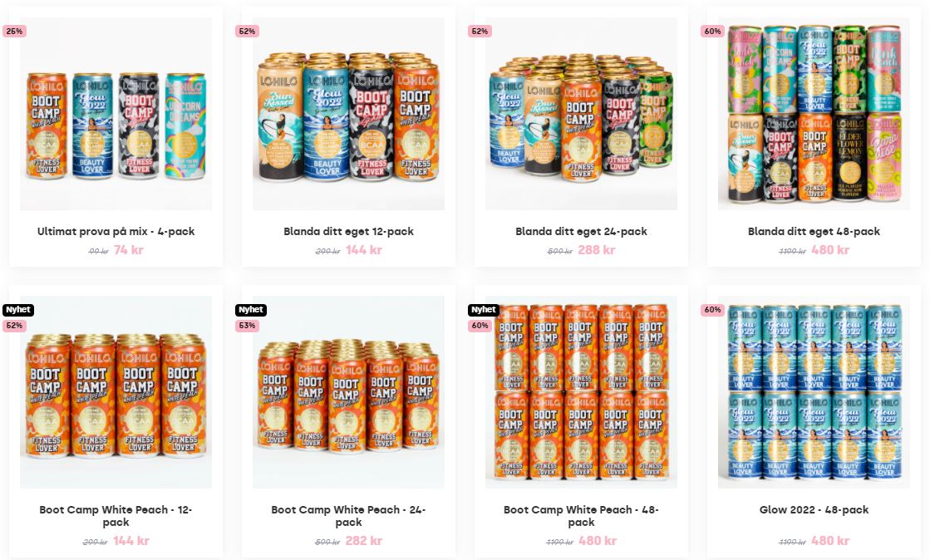
Task: Click the Ultimat prova på mix - 4-pack title
Action: [x=116, y=231]
